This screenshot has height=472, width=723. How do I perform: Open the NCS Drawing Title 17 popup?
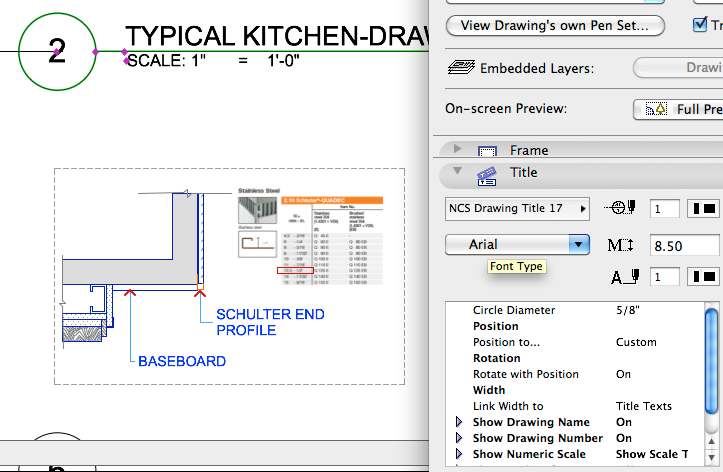517,208
